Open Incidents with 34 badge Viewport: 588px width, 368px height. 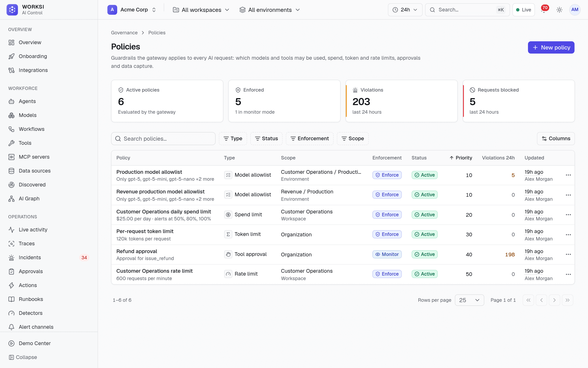click(x=49, y=257)
